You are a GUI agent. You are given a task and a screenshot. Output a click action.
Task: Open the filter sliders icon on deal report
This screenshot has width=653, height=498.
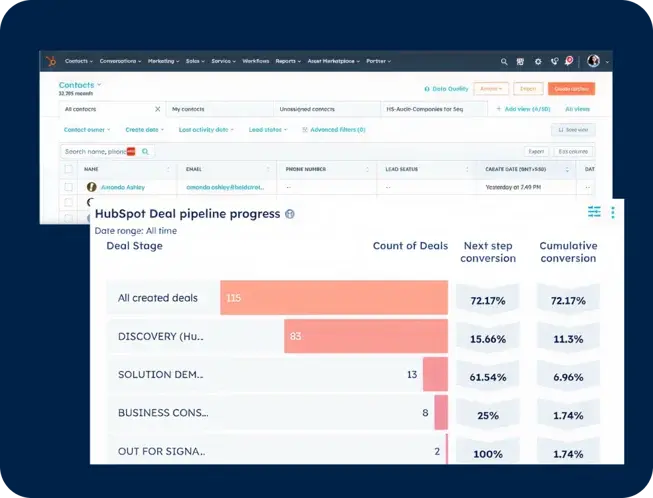(594, 212)
